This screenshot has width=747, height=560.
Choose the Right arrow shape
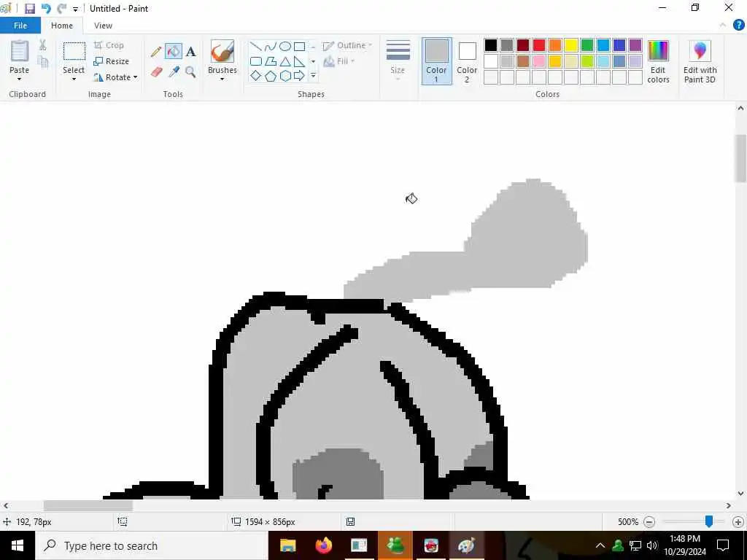[299, 76]
